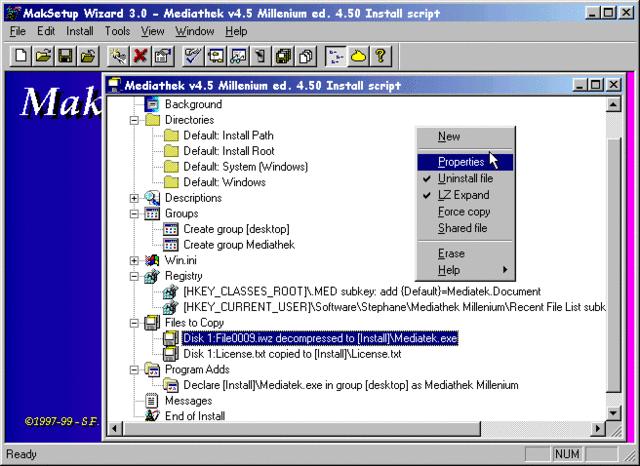640x466 pixels.
Task: Click the End of Install icon
Action: pos(152,416)
